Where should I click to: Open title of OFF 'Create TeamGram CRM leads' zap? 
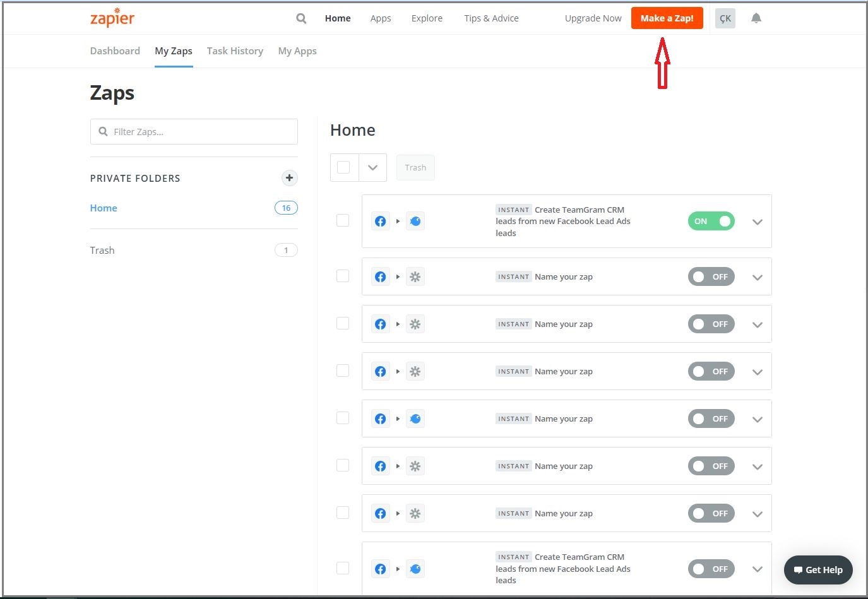click(563, 569)
